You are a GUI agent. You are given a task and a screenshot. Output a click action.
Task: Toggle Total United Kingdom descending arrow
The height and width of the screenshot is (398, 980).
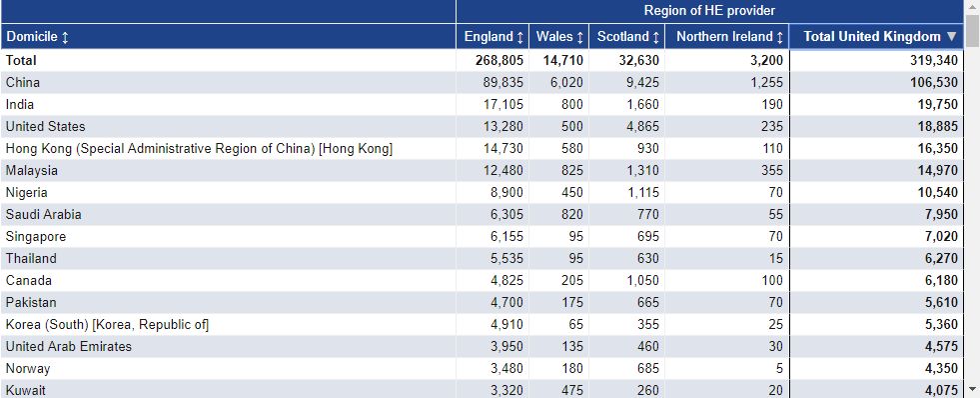point(951,37)
